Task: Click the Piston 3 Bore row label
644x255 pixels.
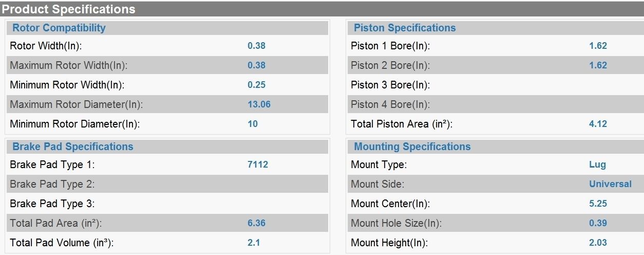Action: [x=390, y=85]
